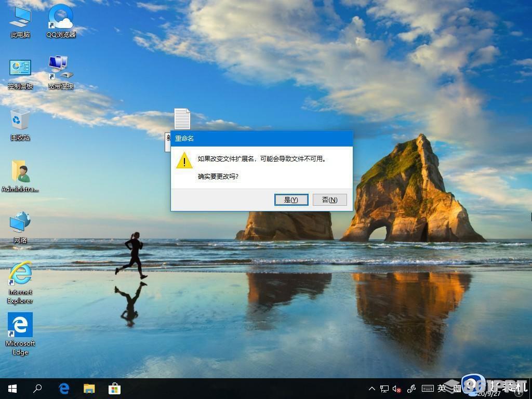This screenshot has height=399, width=532.
Task: Open the 此电脑 desktop icon
Action: (x=20, y=22)
